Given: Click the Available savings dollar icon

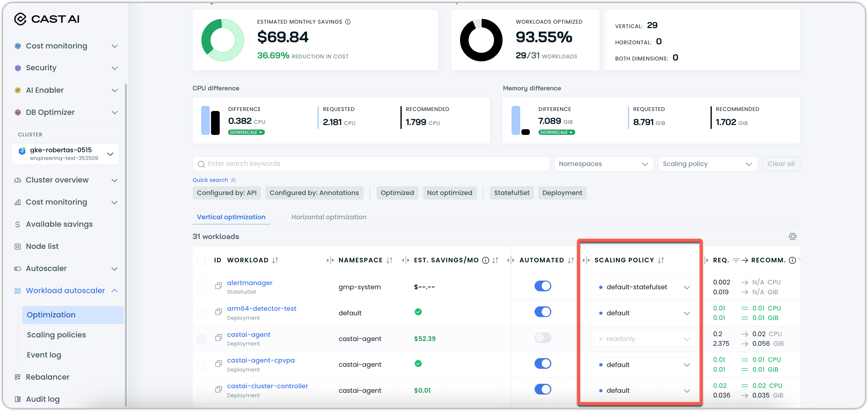Looking at the screenshot, I should click(x=18, y=224).
